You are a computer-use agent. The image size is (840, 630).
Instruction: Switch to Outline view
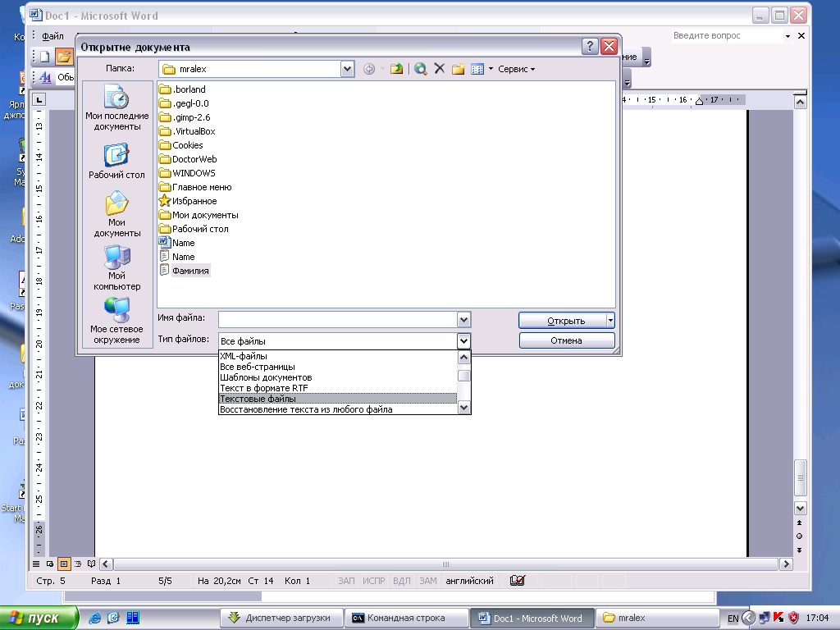(x=78, y=564)
